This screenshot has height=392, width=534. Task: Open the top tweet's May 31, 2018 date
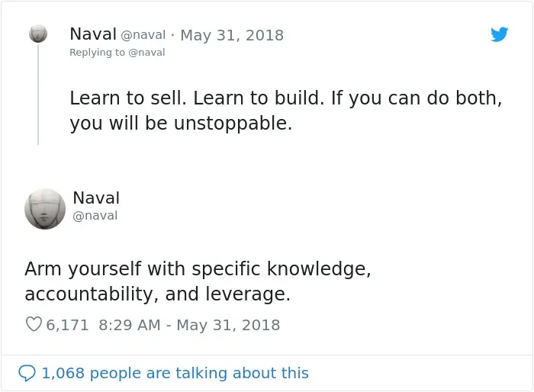[x=232, y=35]
